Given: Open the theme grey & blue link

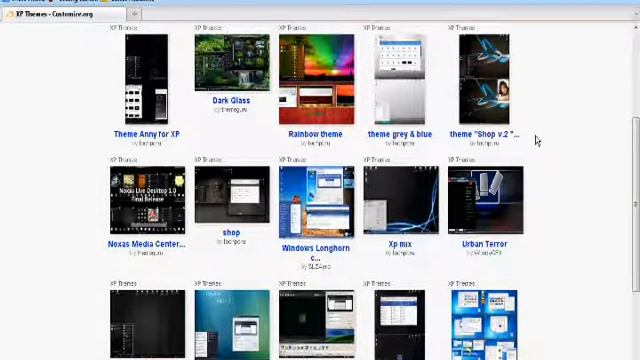Looking at the screenshot, I should point(400,134).
